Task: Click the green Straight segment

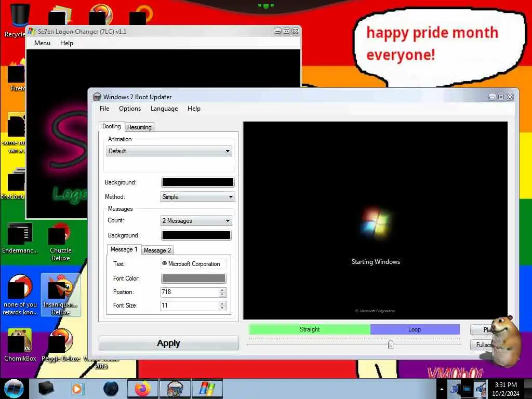Action: (310, 329)
